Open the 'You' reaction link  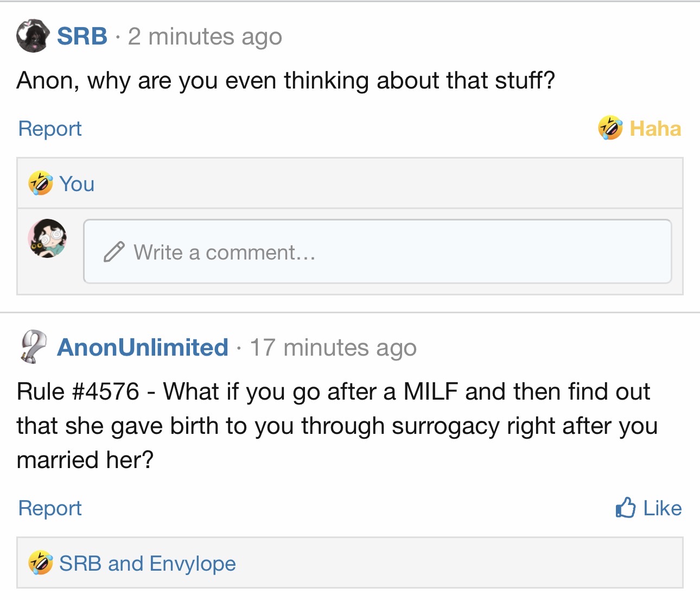(x=77, y=184)
